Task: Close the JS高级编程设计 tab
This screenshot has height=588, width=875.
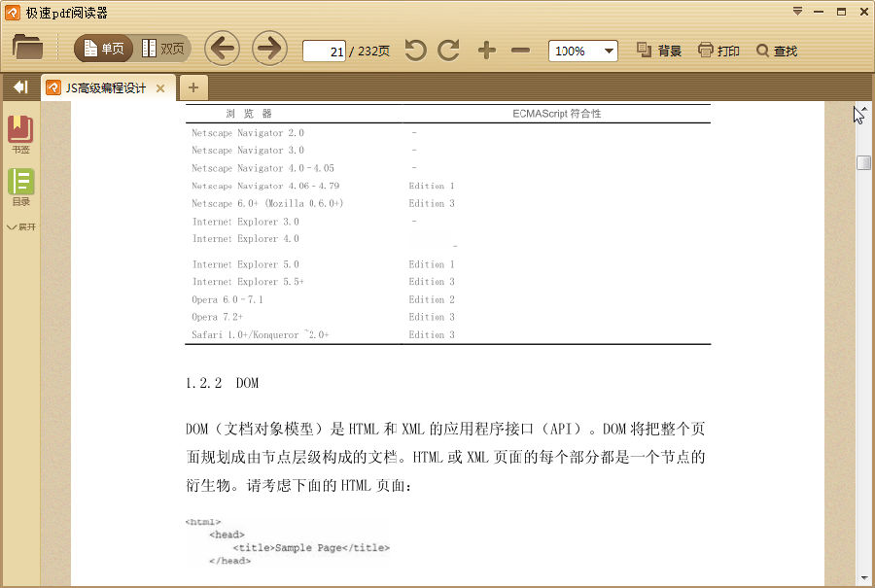Action: [160, 88]
